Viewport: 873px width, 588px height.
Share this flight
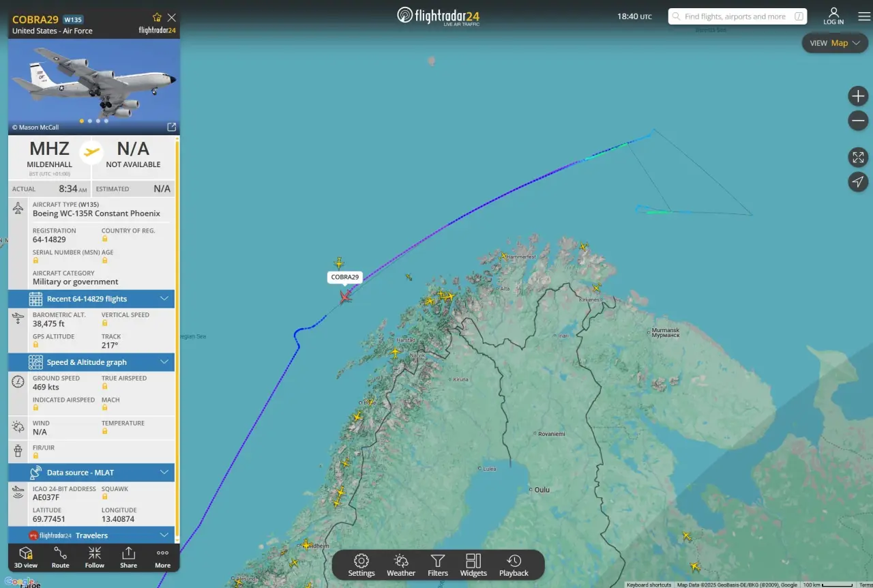(x=128, y=557)
